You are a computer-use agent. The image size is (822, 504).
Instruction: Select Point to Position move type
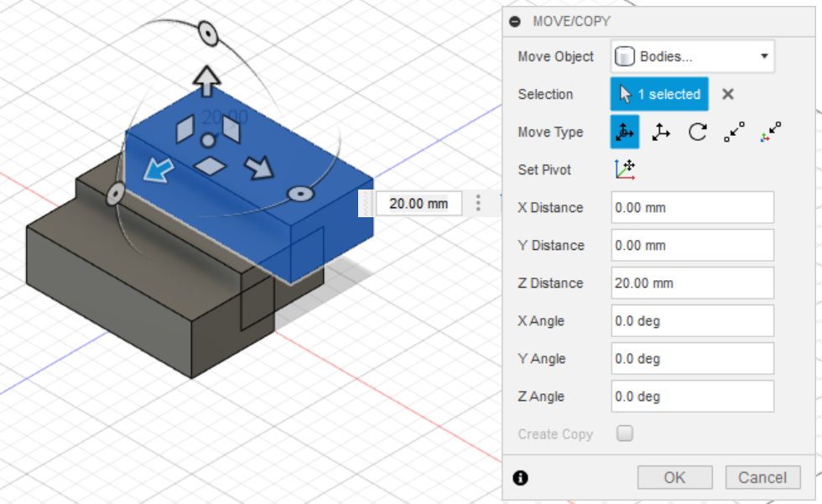click(771, 132)
